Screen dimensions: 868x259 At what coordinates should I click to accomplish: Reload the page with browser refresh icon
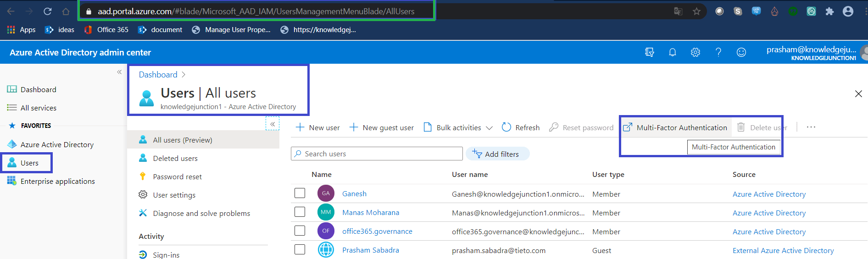(47, 11)
